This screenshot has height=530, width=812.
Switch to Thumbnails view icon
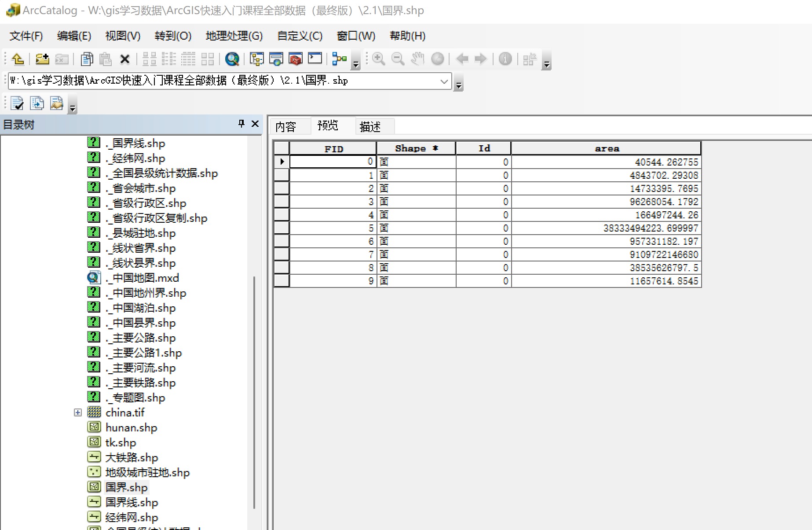(x=208, y=59)
